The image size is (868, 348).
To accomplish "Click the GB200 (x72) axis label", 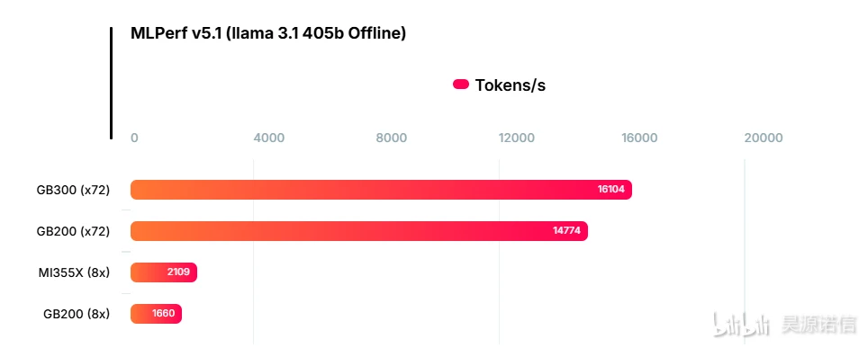I will [x=73, y=231].
